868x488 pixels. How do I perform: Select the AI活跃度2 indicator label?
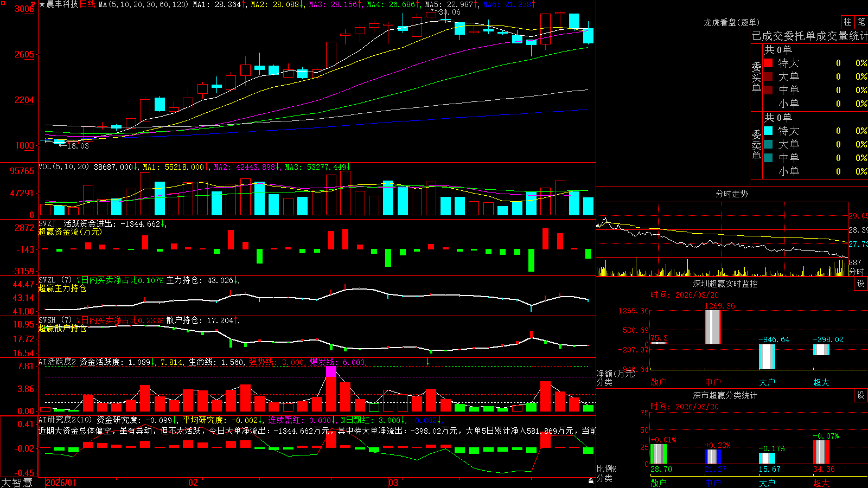pos(58,362)
